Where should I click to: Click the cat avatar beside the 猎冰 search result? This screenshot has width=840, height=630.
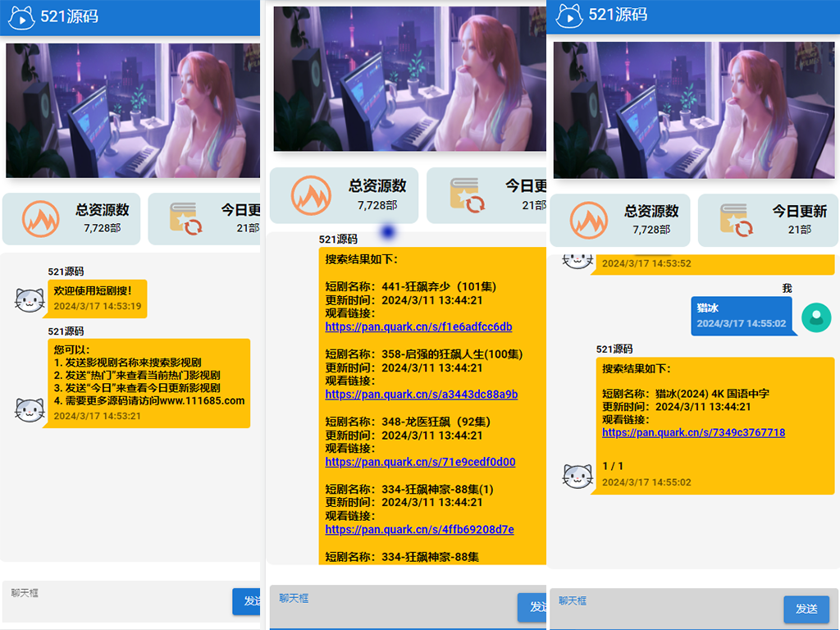[578, 477]
